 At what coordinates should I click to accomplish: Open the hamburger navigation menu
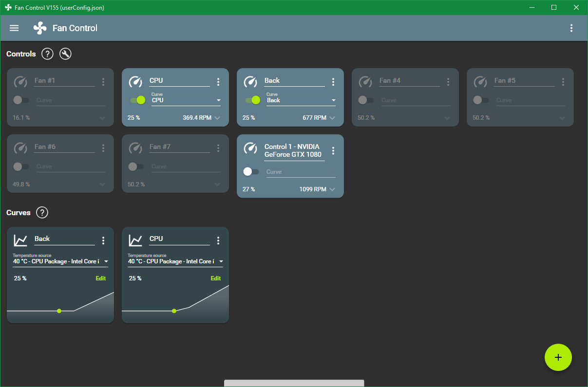point(14,28)
